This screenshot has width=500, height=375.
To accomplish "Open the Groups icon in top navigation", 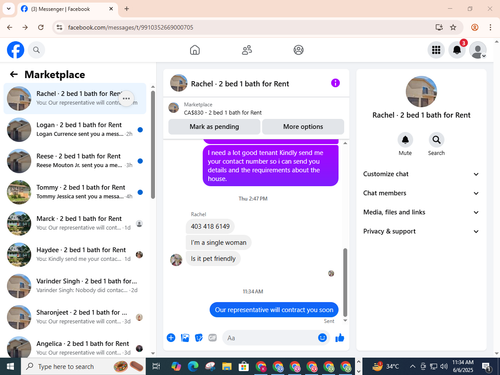I will click(298, 50).
